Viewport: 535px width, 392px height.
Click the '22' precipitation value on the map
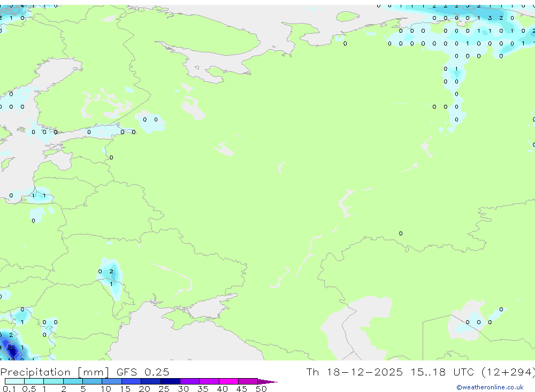11,348
